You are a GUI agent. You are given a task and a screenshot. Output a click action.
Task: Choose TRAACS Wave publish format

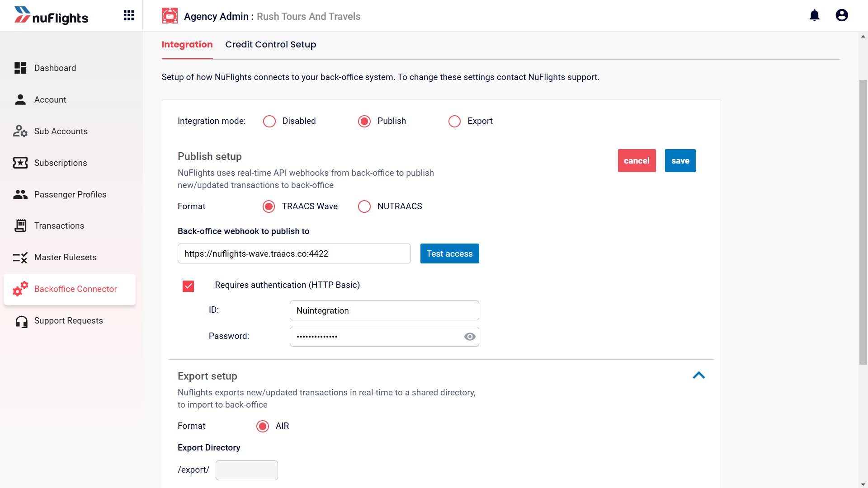click(269, 206)
